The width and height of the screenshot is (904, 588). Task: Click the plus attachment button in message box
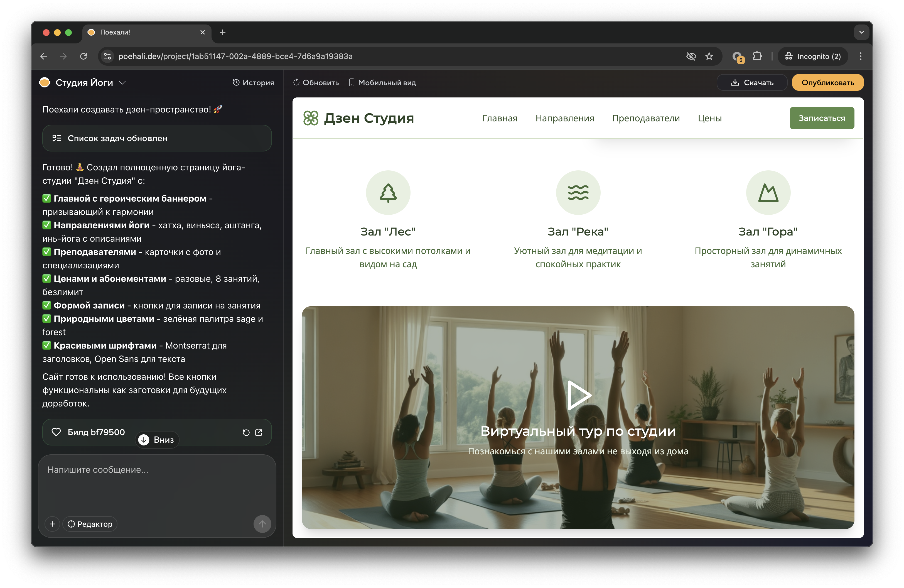[x=52, y=524]
